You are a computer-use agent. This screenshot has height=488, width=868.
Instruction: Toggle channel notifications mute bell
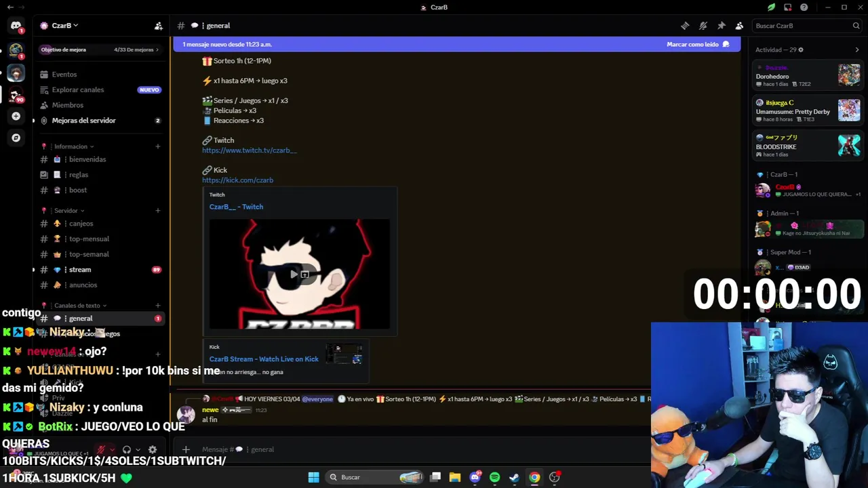(703, 26)
